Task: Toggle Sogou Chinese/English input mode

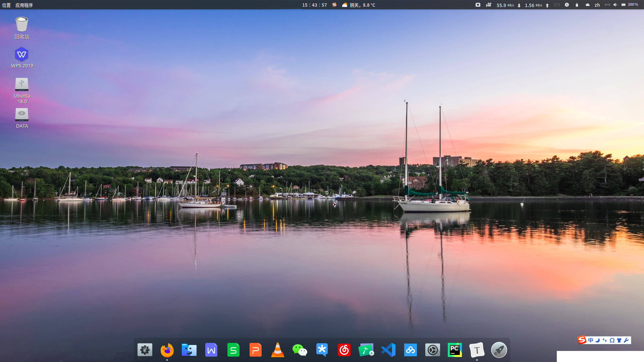Action: pos(591,340)
